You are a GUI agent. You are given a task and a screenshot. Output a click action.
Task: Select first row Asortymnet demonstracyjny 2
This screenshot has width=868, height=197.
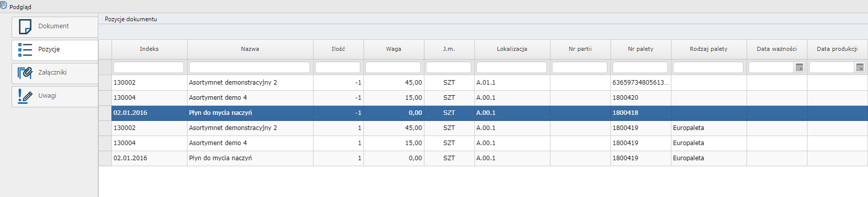pos(483,83)
